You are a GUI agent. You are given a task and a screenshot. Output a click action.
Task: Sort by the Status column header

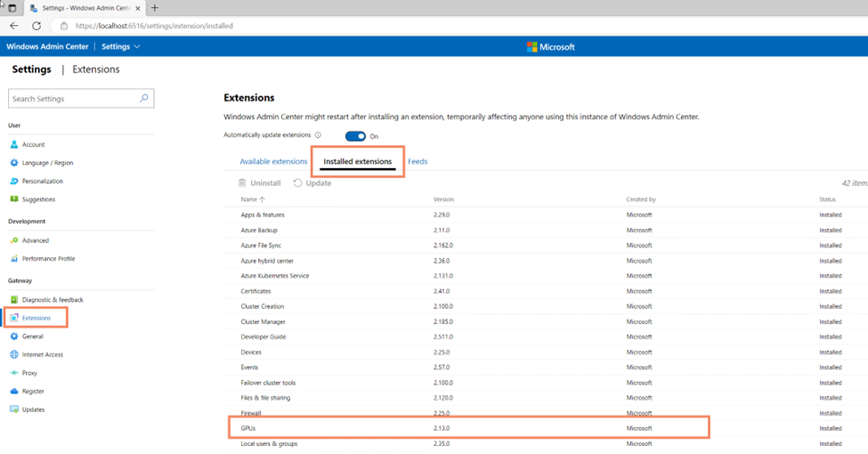coord(827,199)
